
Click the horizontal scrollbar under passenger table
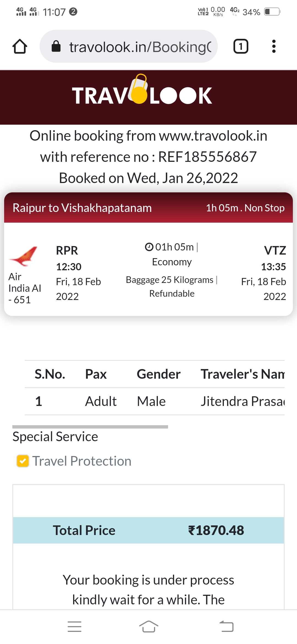90,427
